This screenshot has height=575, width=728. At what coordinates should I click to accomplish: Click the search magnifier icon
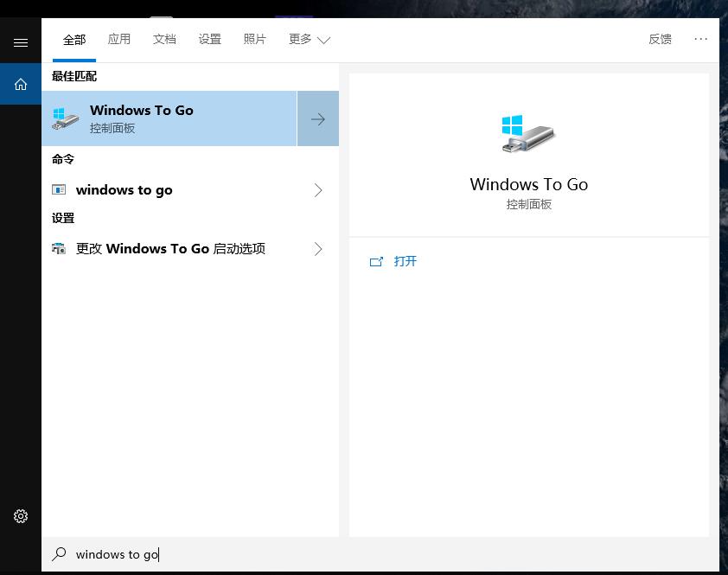pos(59,554)
